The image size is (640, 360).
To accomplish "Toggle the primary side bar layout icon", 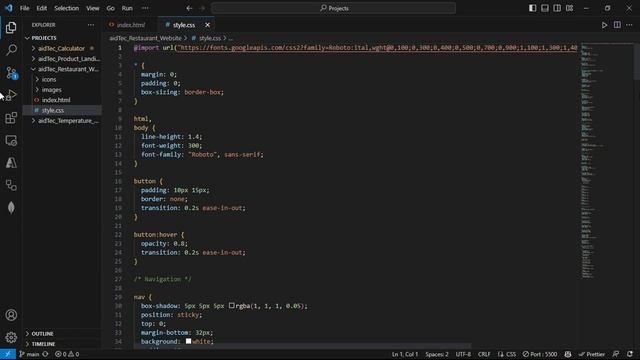I will (x=532, y=8).
